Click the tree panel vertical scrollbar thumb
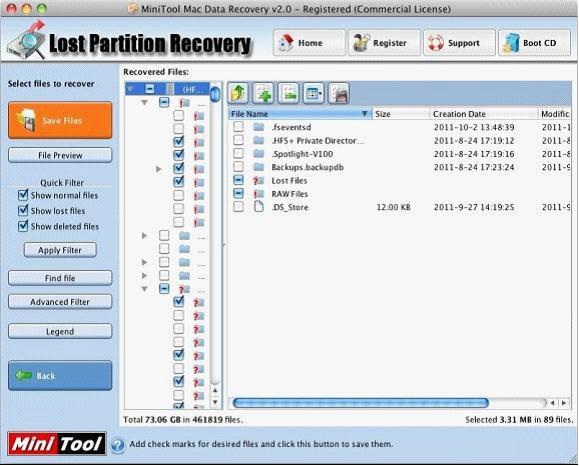Screen dimensions: 579x466 click(x=215, y=94)
